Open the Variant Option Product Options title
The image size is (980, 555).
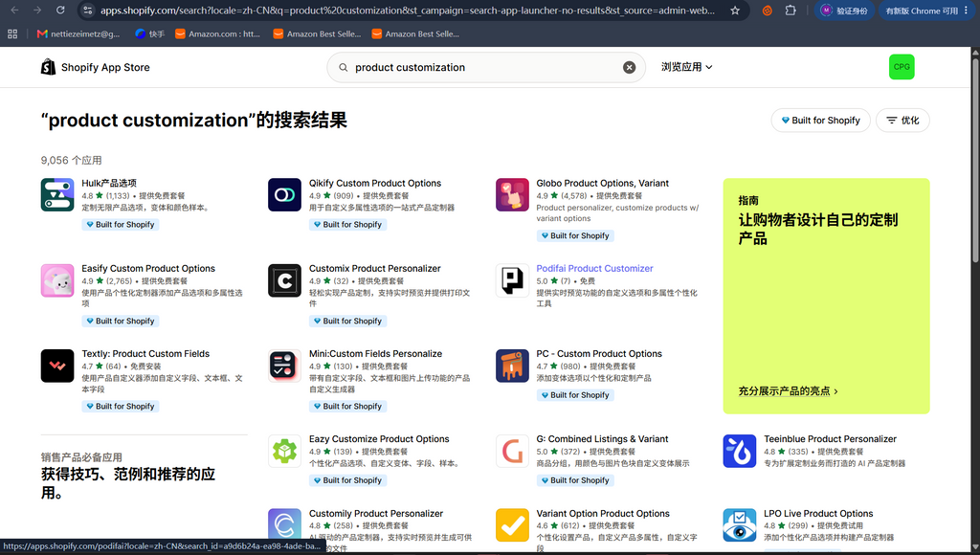(x=603, y=513)
